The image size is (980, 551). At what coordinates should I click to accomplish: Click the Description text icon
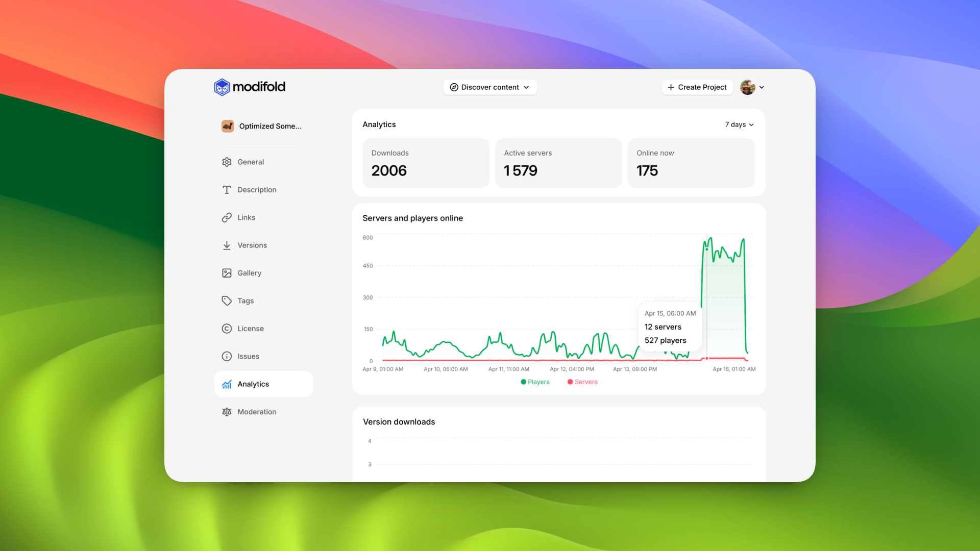[x=227, y=190]
